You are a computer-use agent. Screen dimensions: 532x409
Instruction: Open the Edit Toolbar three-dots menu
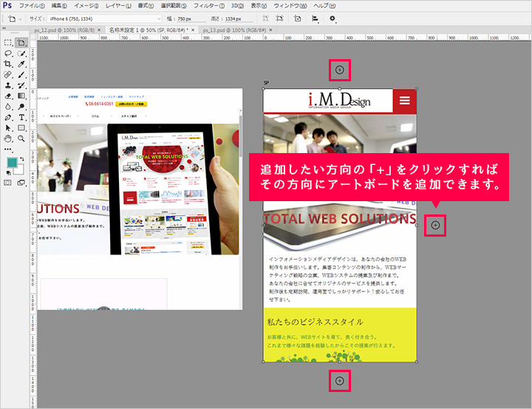coord(8,149)
